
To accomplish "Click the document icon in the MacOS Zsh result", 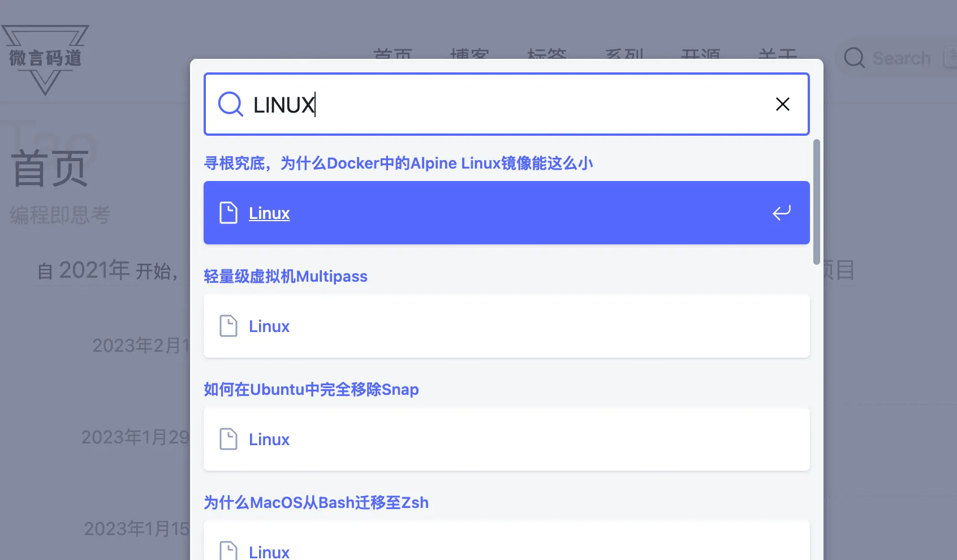I will 229,551.
